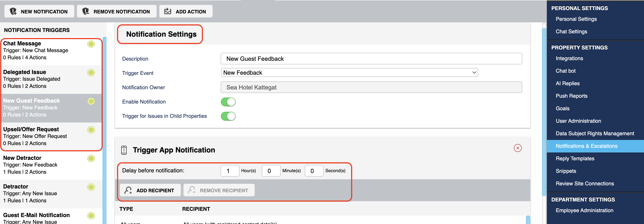
Task: Click the recipients table scrollbar
Action: point(528,220)
